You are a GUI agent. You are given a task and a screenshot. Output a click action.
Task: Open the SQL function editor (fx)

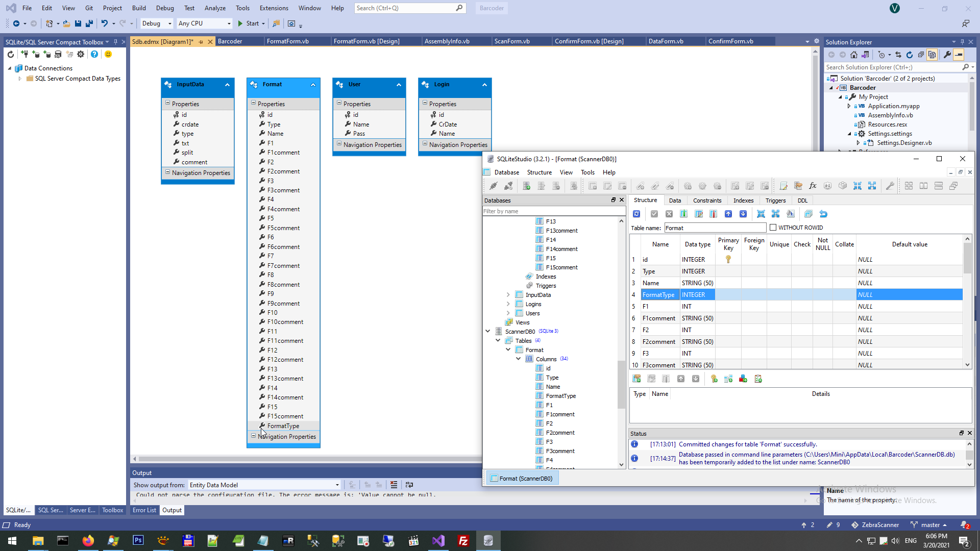pos(813,186)
